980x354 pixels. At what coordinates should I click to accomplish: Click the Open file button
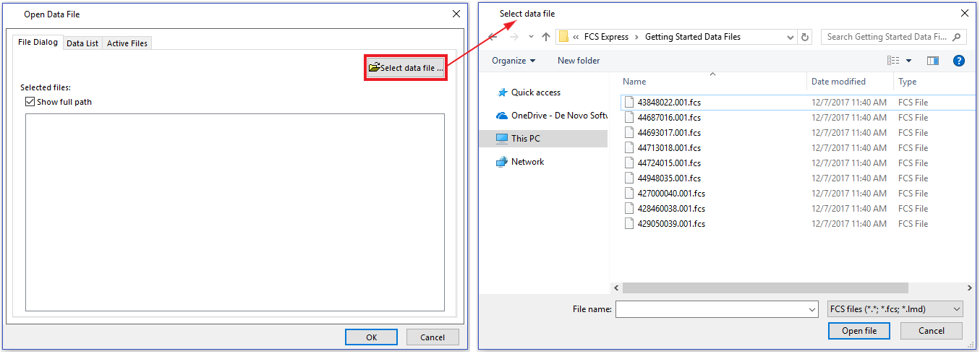[859, 331]
